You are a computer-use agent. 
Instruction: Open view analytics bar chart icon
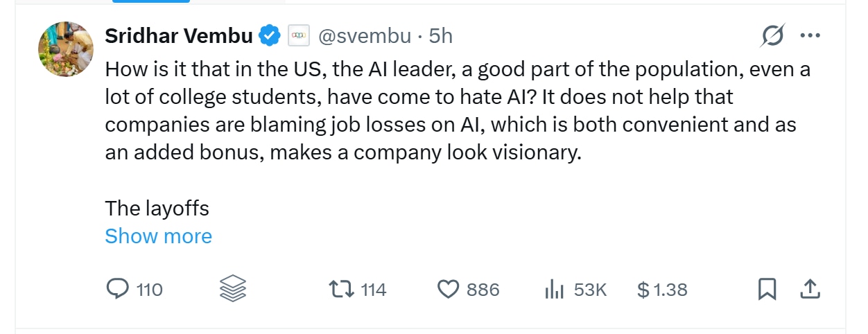554,290
